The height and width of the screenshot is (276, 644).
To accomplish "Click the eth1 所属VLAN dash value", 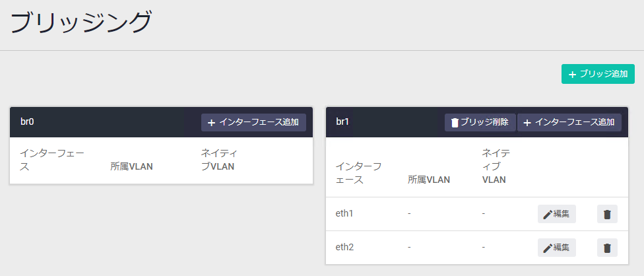I will (410, 214).
